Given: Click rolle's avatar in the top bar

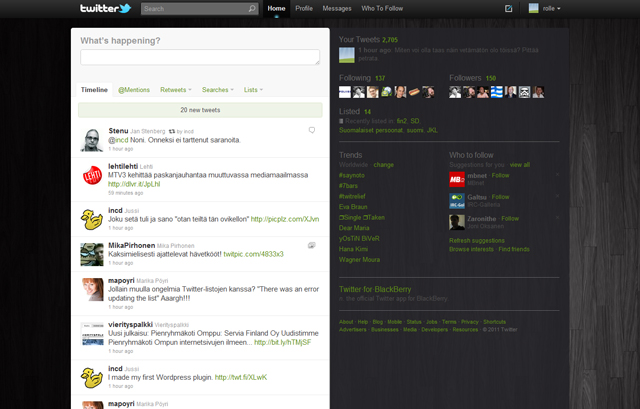Looking at the screenshot, I should click(x=533, y=8).
